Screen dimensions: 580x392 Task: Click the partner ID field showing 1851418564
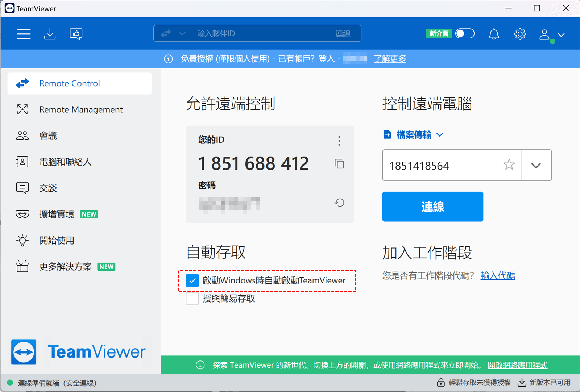pyautogui.click(x=452, y=166)
